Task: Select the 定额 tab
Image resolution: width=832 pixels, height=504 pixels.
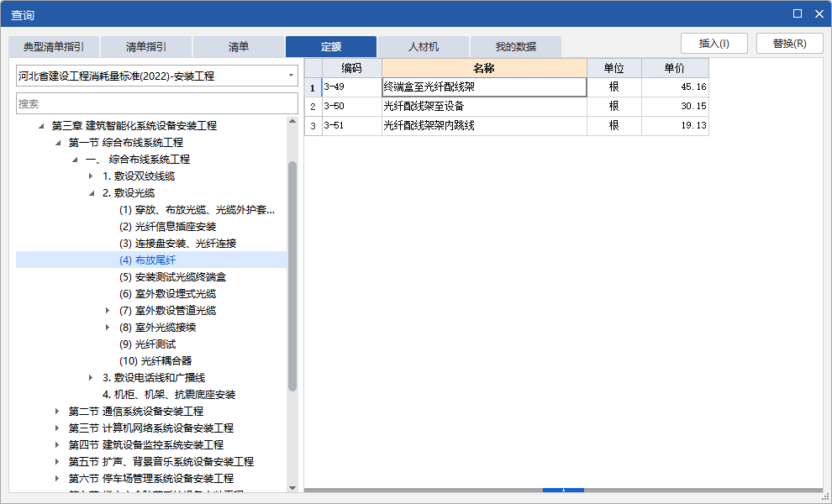Action: [331, 47]
